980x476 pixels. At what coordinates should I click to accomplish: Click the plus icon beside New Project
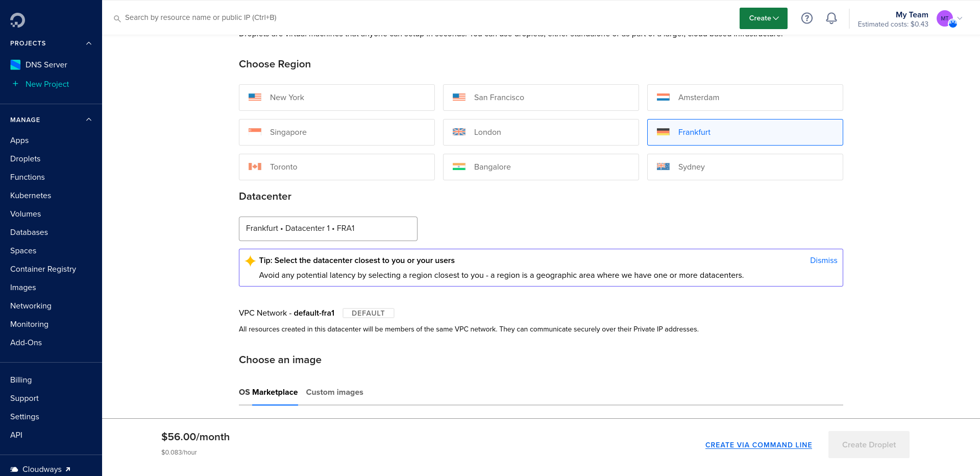point(15,84)
